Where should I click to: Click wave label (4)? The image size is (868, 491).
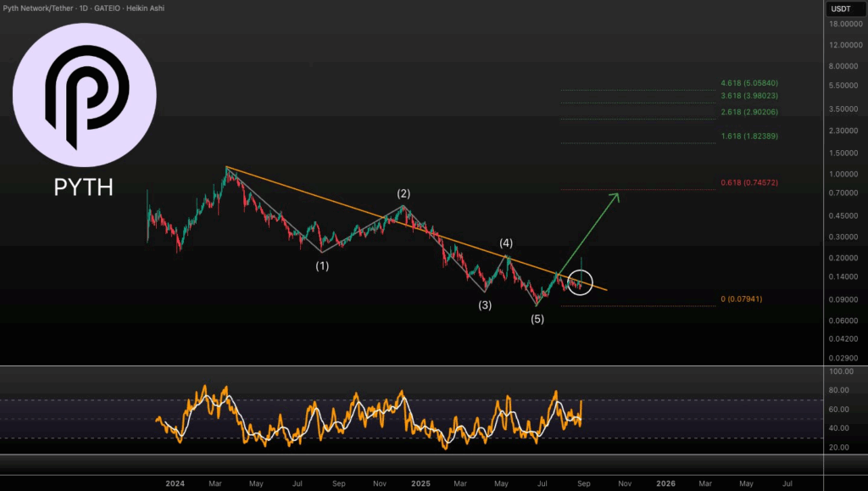tap(506, 243)
